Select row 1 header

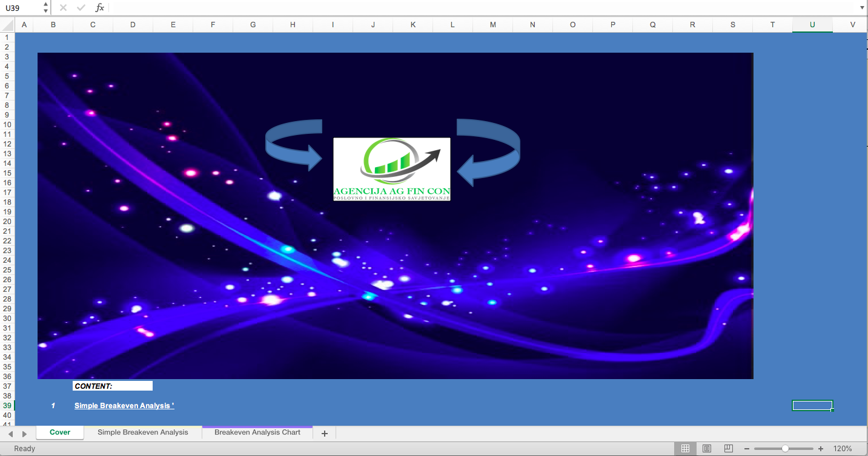click(x=7, y=37)
